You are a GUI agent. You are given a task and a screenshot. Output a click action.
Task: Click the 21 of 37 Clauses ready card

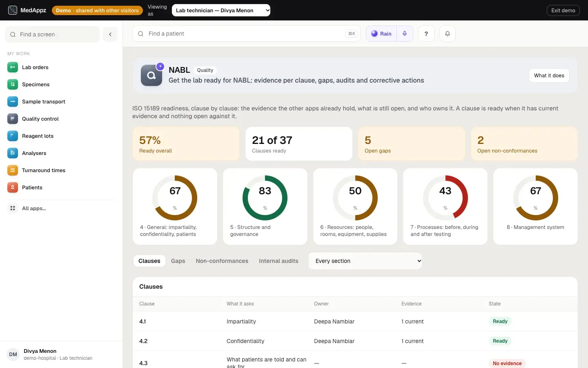(x=299, y=144)
